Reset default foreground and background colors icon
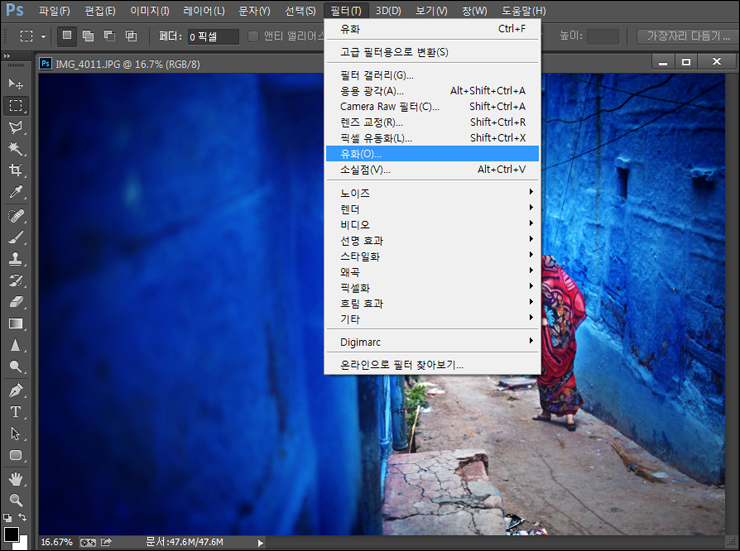 click(7, 518)
